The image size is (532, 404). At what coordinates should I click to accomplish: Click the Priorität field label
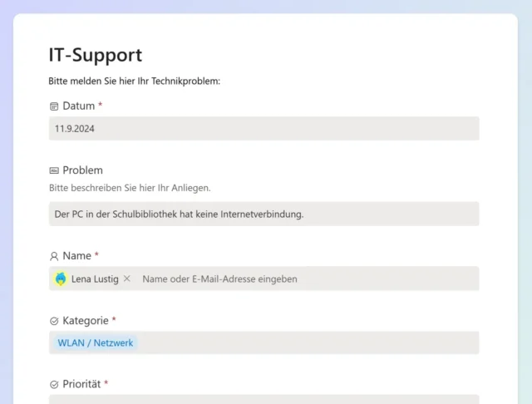pyautogui.click(x=81, y=384)
